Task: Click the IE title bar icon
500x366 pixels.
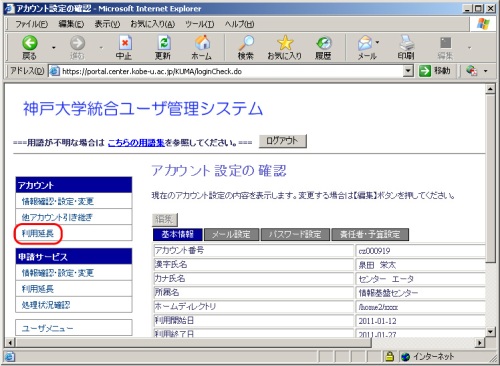Action: pyautogui.click(x=10, y=8)
